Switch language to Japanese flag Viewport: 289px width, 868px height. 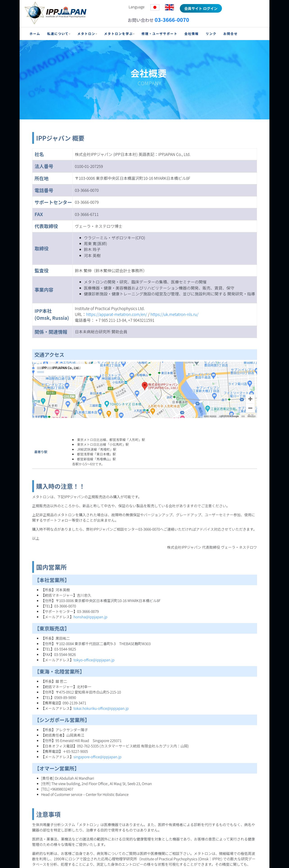(155, 7)
